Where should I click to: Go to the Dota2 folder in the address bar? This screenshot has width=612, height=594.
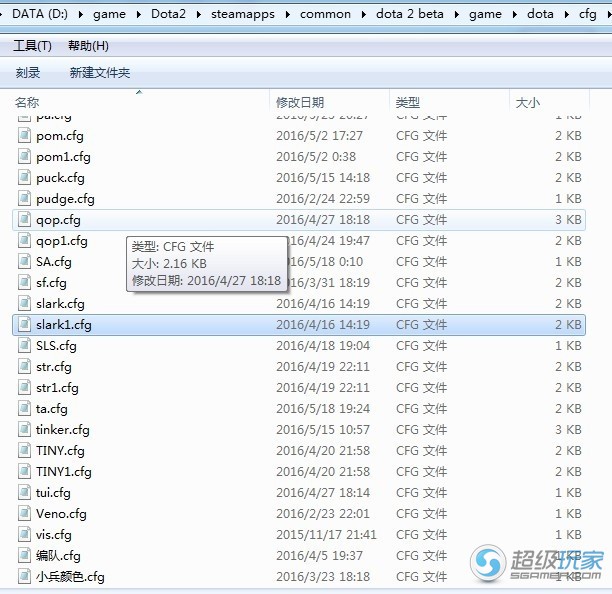click(x=168, y=14)
